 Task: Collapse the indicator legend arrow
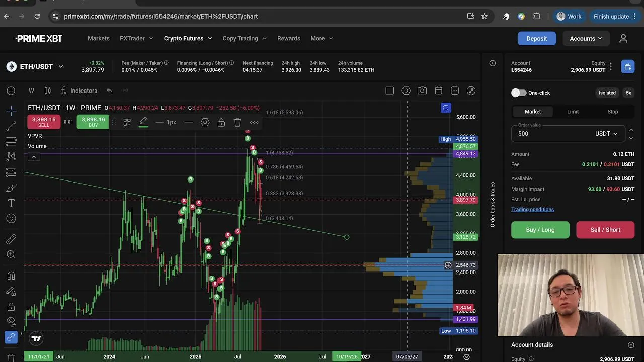pyautogui.click(x=34, y=157)
